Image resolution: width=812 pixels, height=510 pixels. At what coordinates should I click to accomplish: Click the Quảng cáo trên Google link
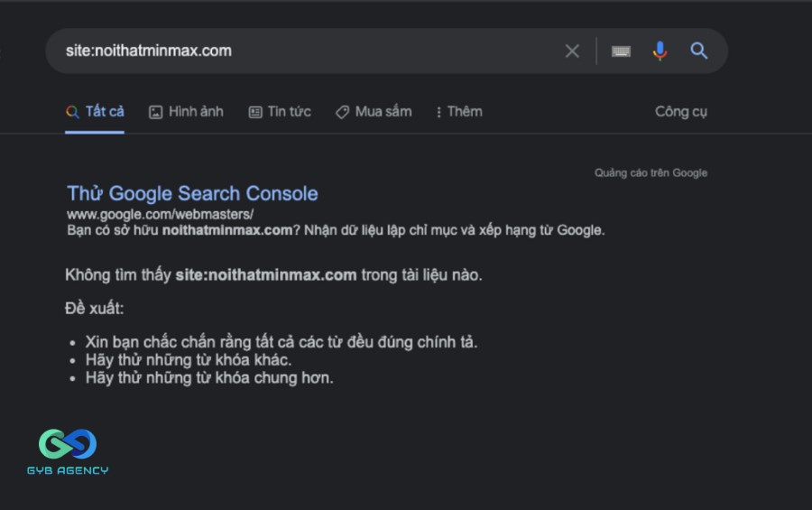point(651,172)
